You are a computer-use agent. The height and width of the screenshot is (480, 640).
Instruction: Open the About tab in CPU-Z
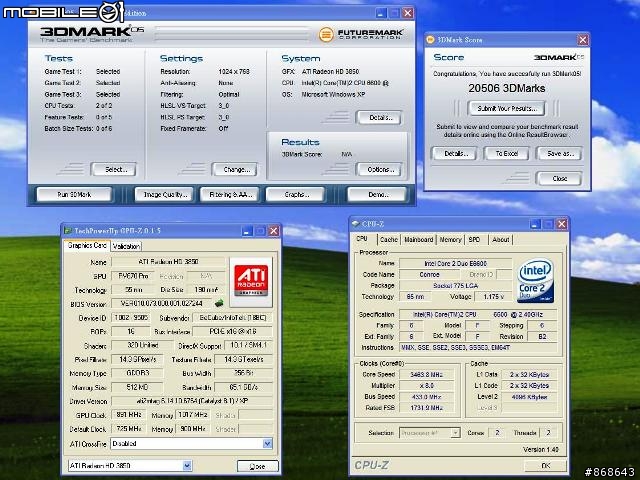[x=500, y=240]
